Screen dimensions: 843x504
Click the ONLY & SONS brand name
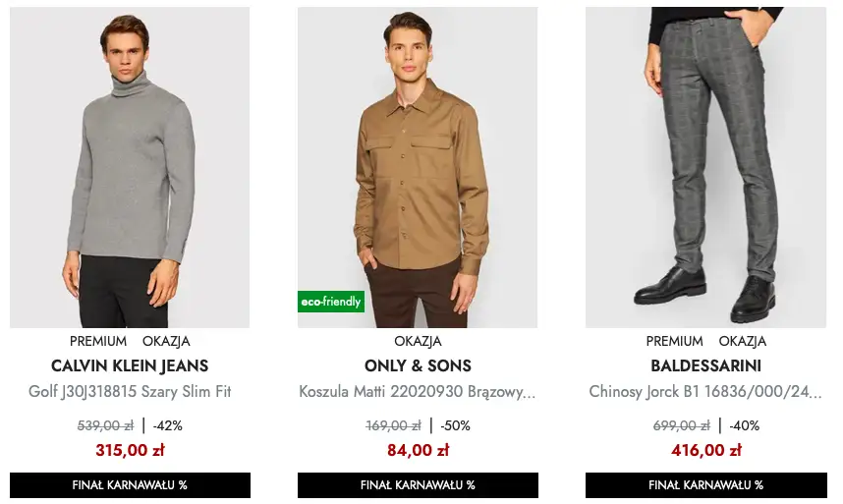click(418, 365)
